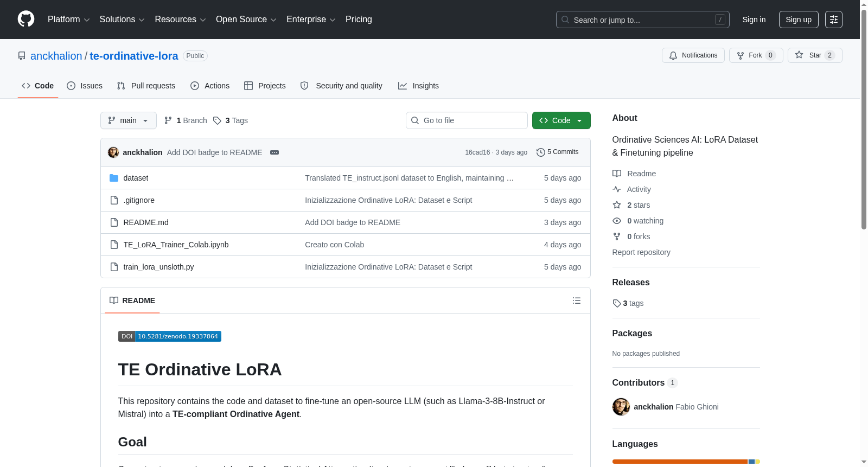This screenshot has width=868, height=467.
Task: Open the Creato con Colab commit message
Action: [334, 245]
